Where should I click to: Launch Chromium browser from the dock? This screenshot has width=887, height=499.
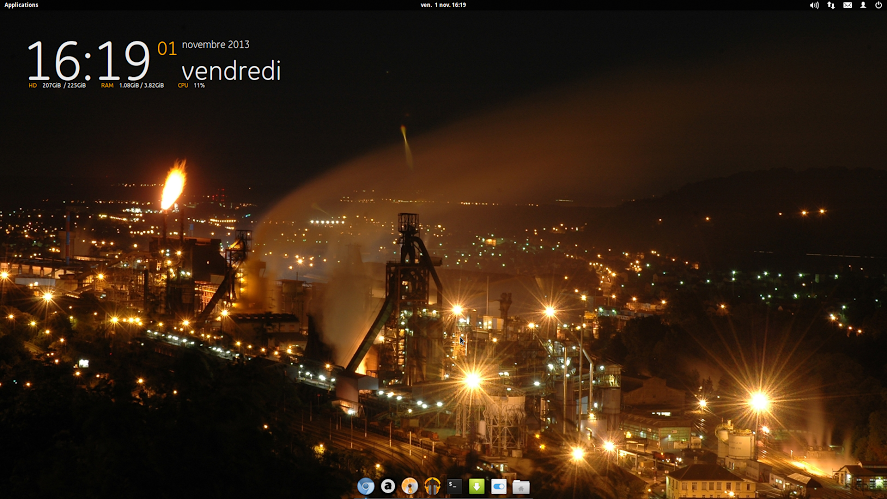click(365, 487)
